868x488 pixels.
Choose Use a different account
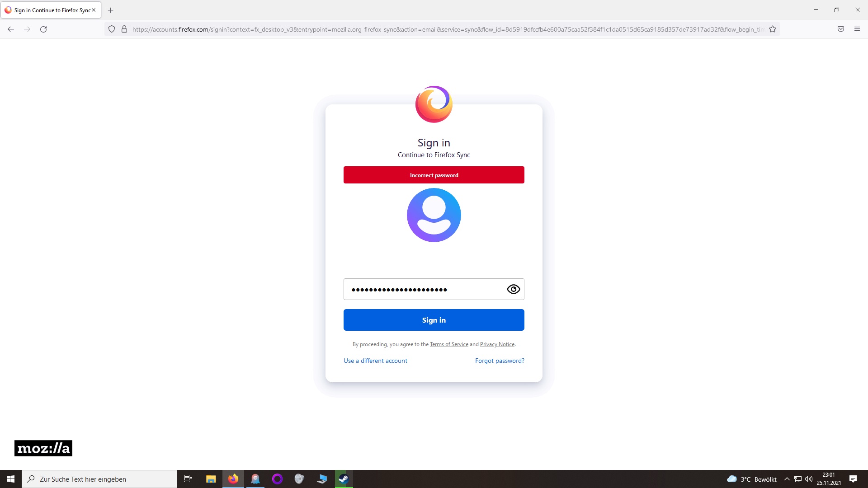coord(375,361)
